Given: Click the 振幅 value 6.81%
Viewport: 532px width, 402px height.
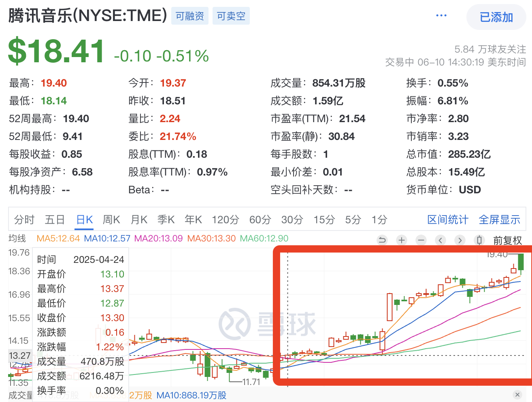Looking at the screenshot, I should coord(453,101).
